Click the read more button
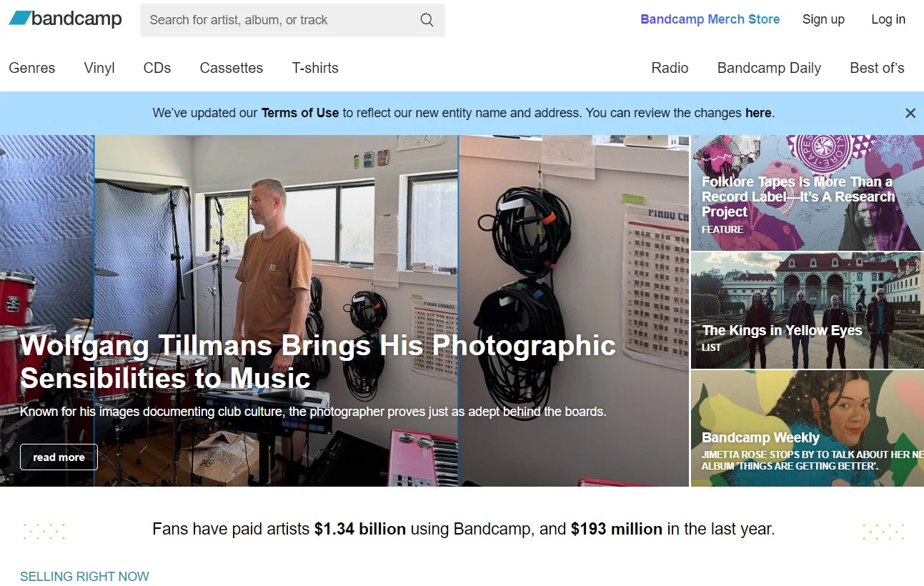Viewport: 924px width, 586px height. point(59,457)
